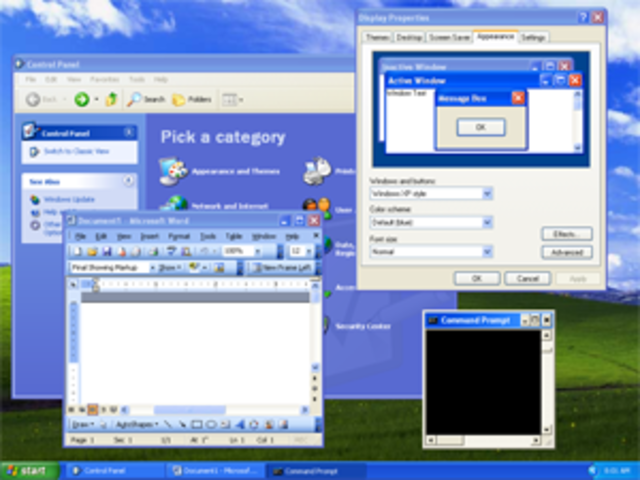Open the Zoom 100% dropdown in Word

258,251
